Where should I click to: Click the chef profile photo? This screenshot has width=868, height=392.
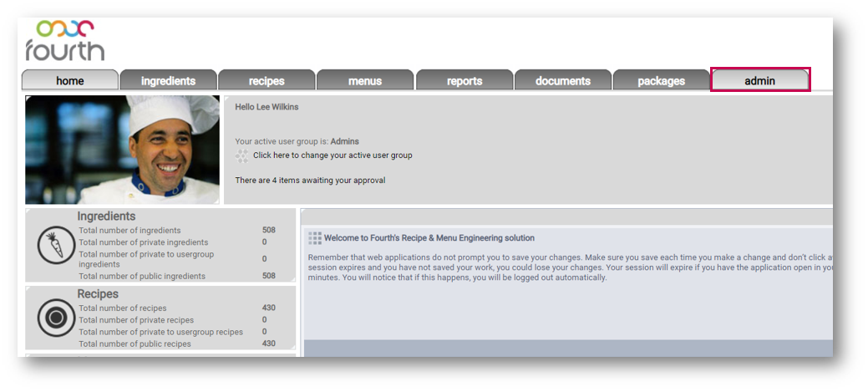(x=122, y=150)
